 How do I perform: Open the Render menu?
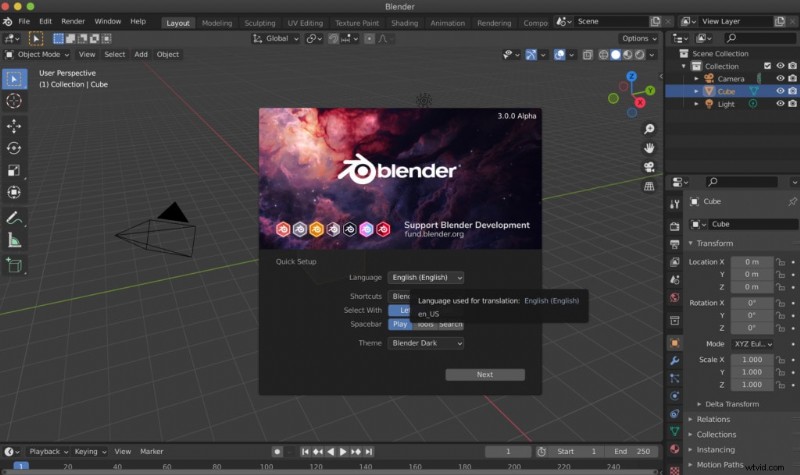coord(73,21)
